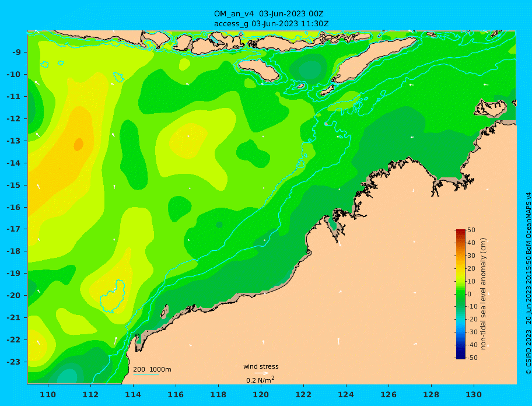Click the longitude axis label 116

176,394
